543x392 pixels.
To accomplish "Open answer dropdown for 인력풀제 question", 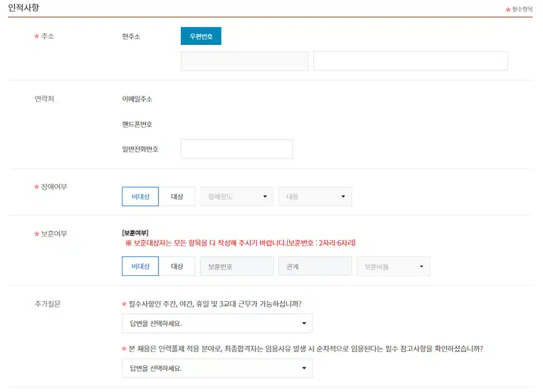I will [217, 368].
